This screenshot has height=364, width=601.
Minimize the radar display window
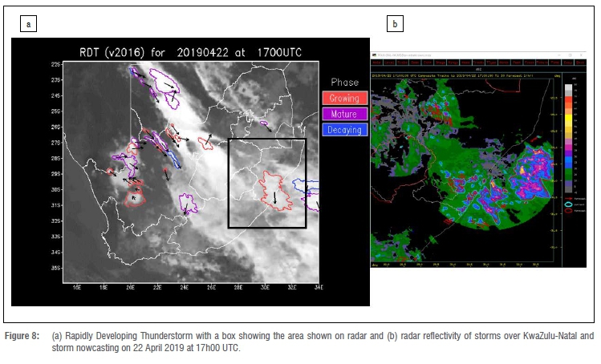tap(559, 55)
